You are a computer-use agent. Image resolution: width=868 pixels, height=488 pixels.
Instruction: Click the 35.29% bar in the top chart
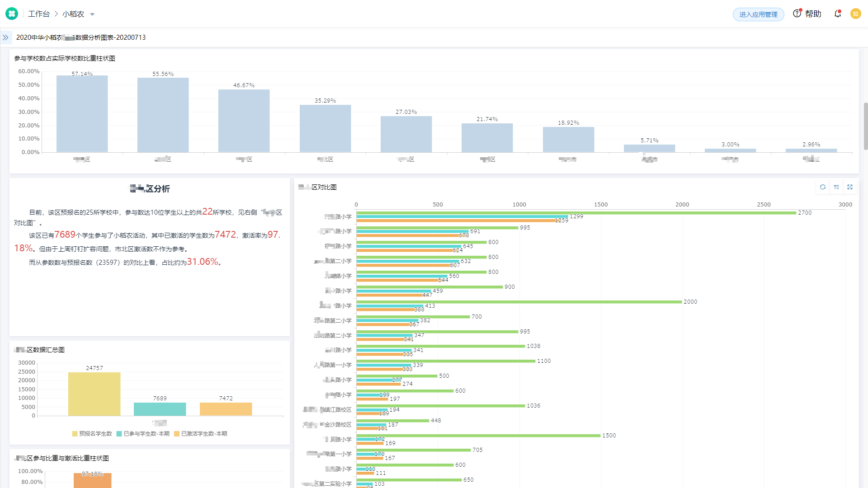point(325,129)
